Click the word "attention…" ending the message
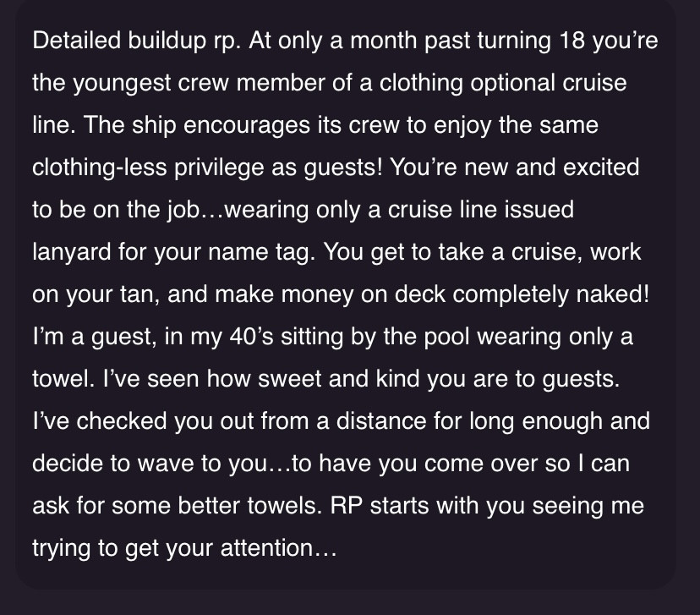This screenshot has height=615, width=700. coord(279,548)
